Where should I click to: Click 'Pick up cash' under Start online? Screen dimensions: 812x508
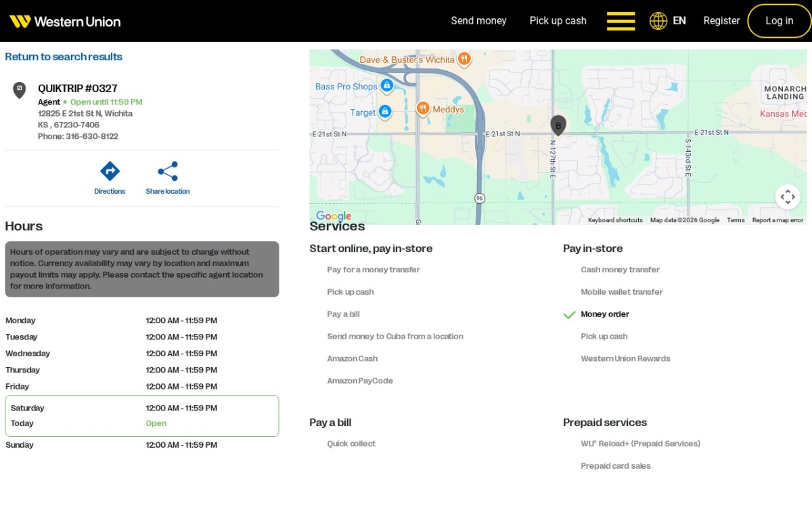click(351, 292)
